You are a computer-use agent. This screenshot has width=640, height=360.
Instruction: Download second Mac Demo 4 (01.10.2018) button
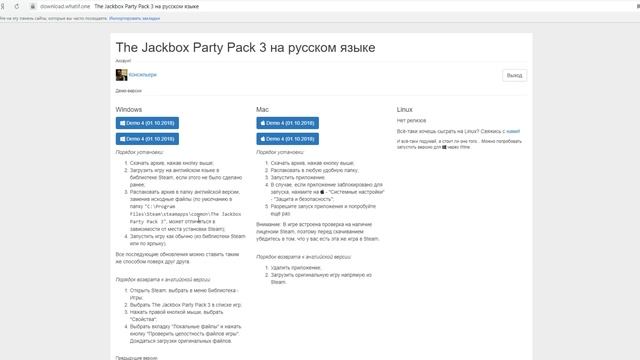pyautogui.click(x=287, y=139)
